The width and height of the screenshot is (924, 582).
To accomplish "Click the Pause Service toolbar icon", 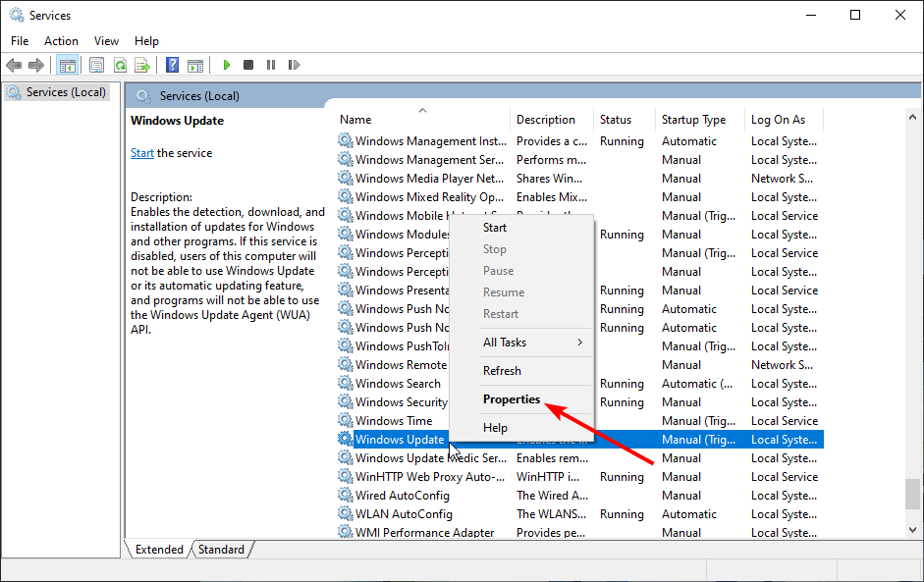I will [x=270, y=65].
